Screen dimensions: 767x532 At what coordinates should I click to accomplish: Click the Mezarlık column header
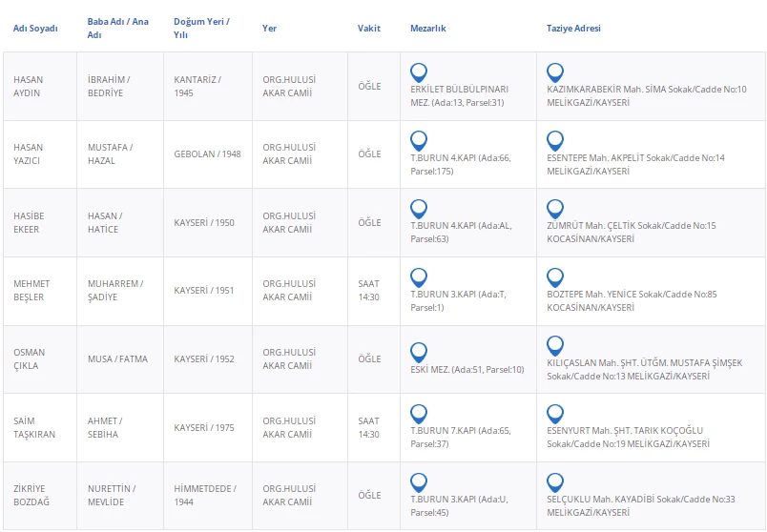click(427, 29)
